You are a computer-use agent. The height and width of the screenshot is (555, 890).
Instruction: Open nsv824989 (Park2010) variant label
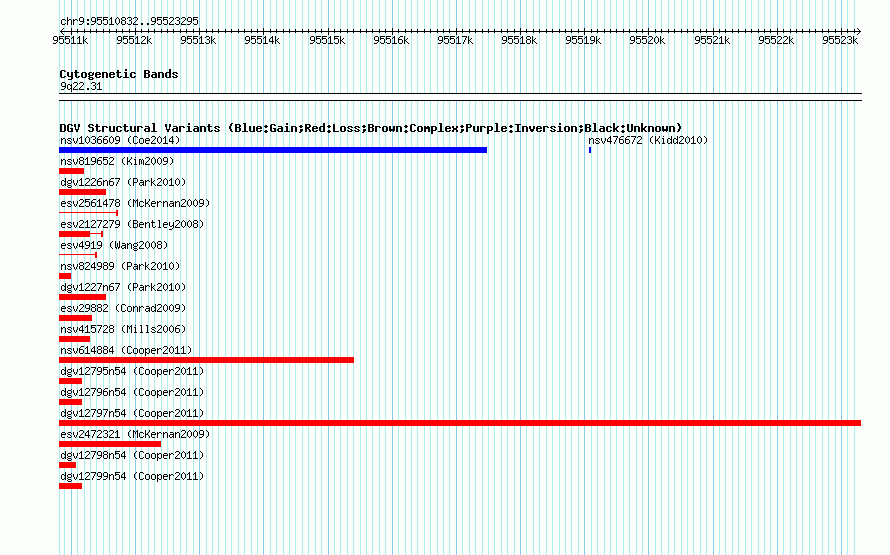point(120,266)
